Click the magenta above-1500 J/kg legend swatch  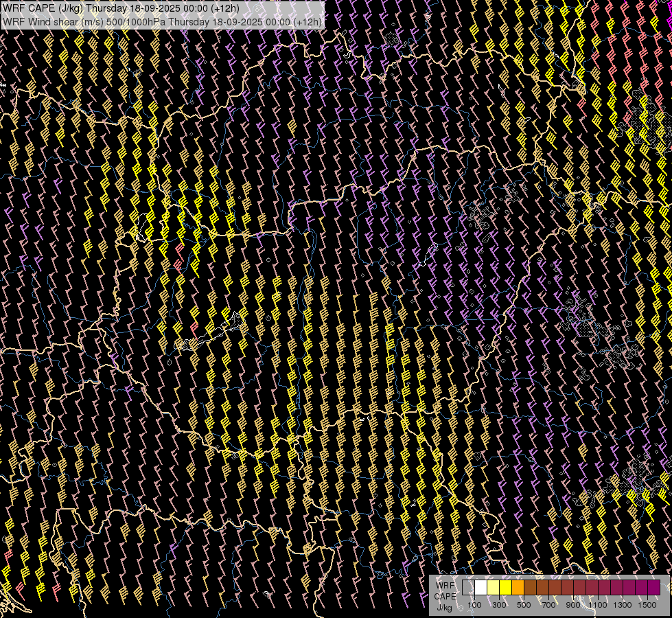click(x=653, y=588)
